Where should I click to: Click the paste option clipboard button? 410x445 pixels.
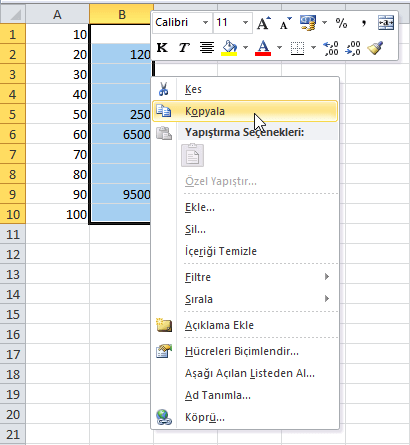tap(192, 155)
